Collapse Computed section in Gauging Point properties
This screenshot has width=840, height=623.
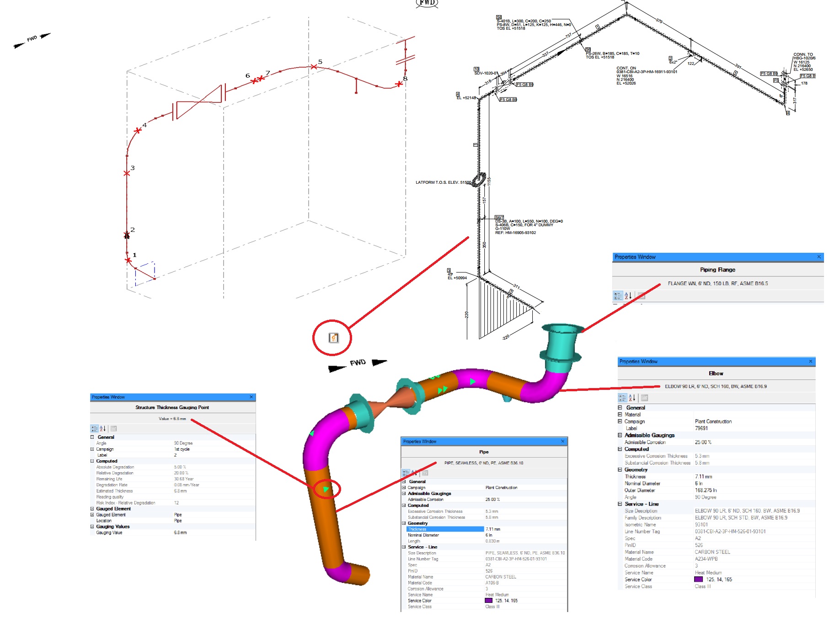tap(92, 461)
